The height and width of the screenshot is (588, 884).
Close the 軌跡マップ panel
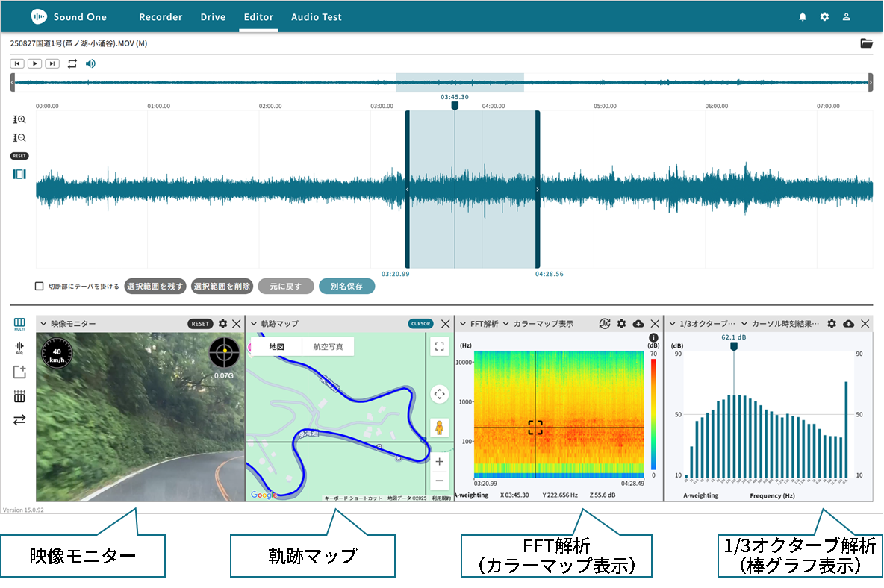pyautogui.click(x=446, y=324)
